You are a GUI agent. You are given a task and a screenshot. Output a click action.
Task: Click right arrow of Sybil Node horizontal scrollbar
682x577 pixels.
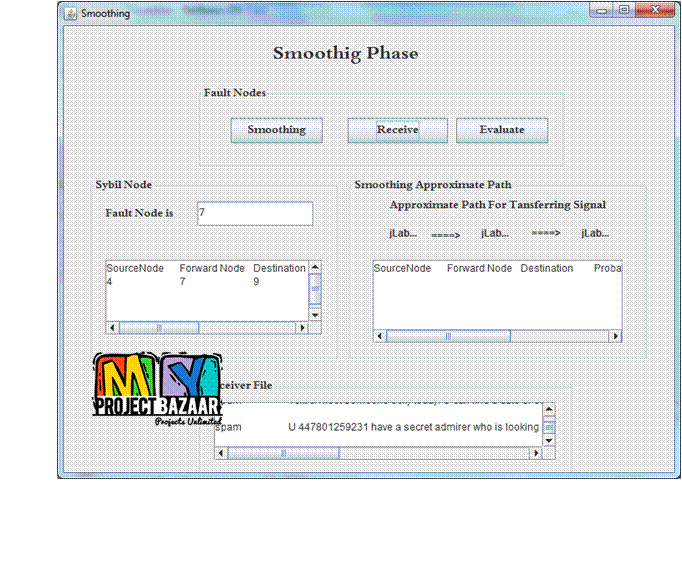(302, 328)
